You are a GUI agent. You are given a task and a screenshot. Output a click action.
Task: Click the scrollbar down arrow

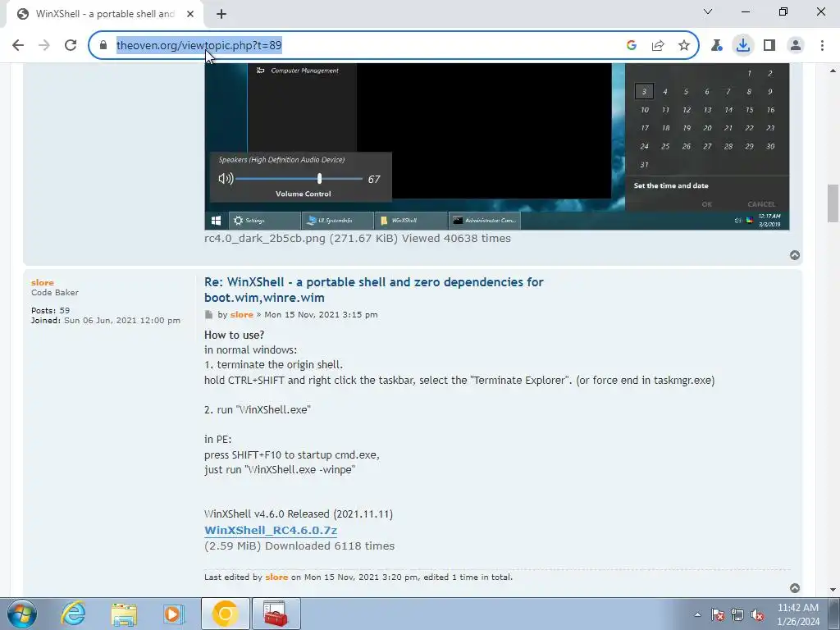tap(833, 590)
